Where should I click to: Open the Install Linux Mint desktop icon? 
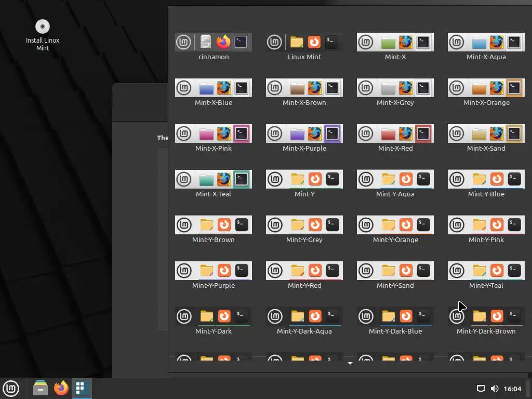[43, 35]
